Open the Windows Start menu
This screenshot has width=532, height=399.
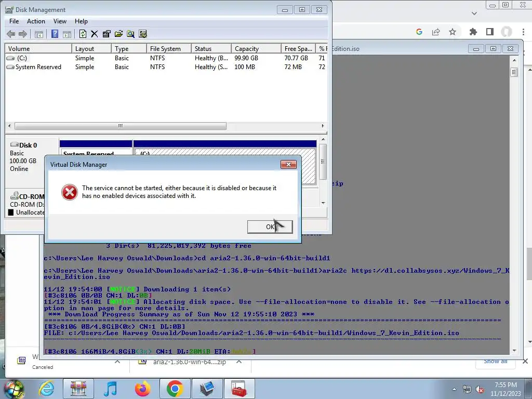click(14, 389)
